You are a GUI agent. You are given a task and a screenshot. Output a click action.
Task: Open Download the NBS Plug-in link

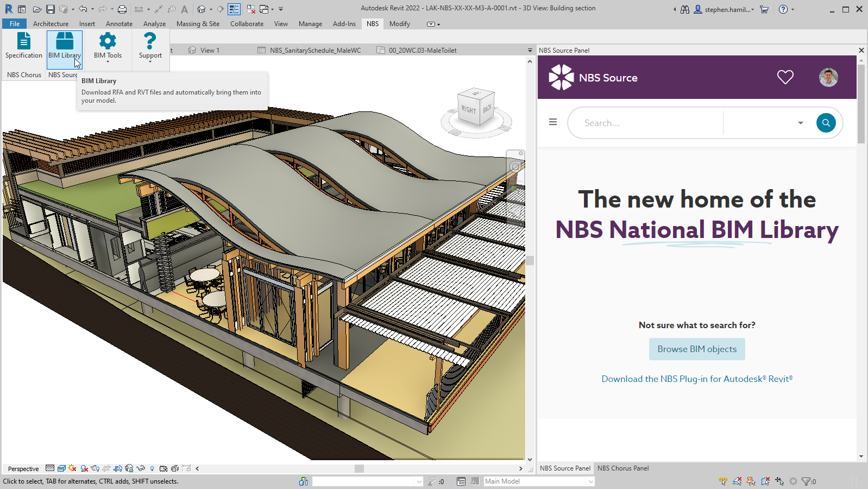[x=696, y=379]
